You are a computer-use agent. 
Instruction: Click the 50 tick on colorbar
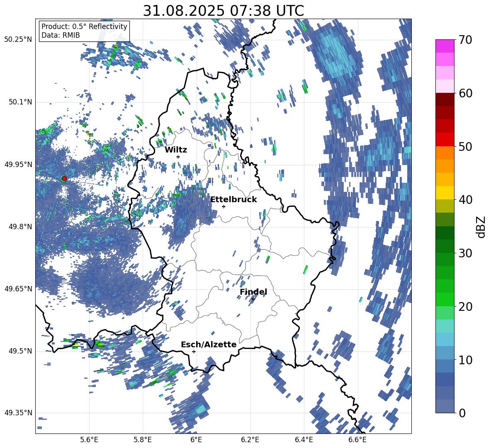pyautogui.click(x=465, y=146)
